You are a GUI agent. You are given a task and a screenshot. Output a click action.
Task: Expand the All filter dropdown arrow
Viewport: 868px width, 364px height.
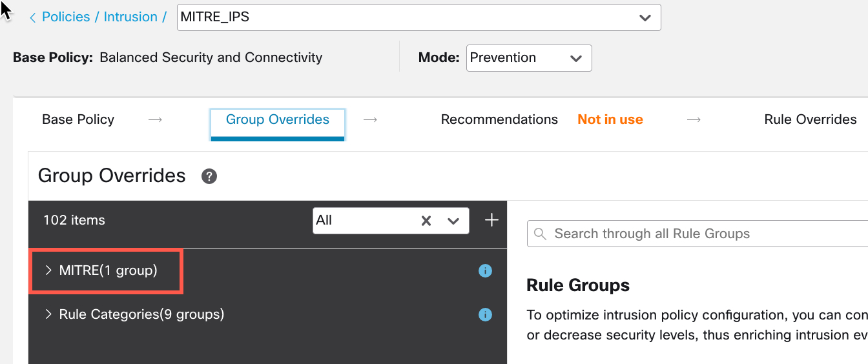click(x=453, y=221)
